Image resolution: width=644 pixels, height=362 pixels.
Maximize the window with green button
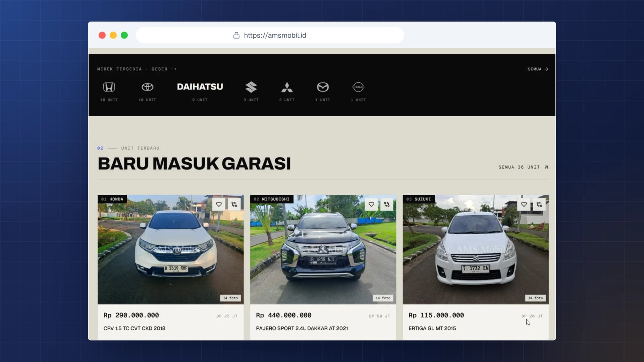(124, 35)
